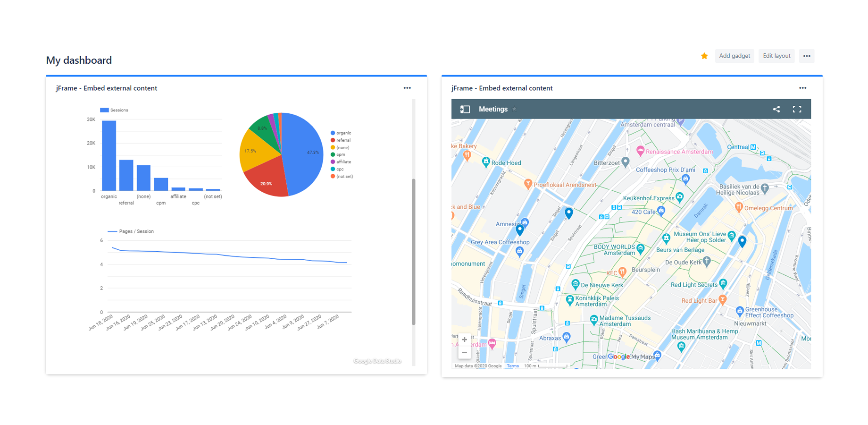Click the left gadget vertical scrollbar
868x425 pixels.
[x=414, y=252]
